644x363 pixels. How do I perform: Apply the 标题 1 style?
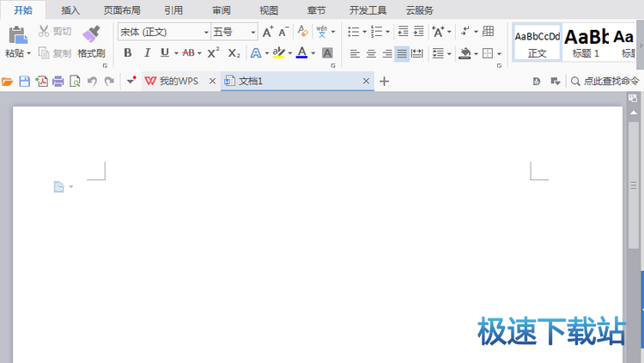point(586,43)
